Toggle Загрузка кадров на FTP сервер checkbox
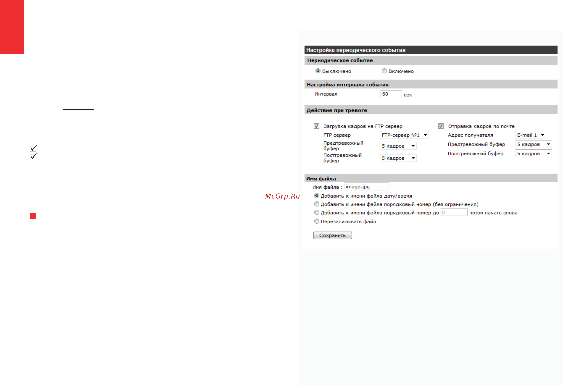 pyautogui.click(x=316, y=126)
